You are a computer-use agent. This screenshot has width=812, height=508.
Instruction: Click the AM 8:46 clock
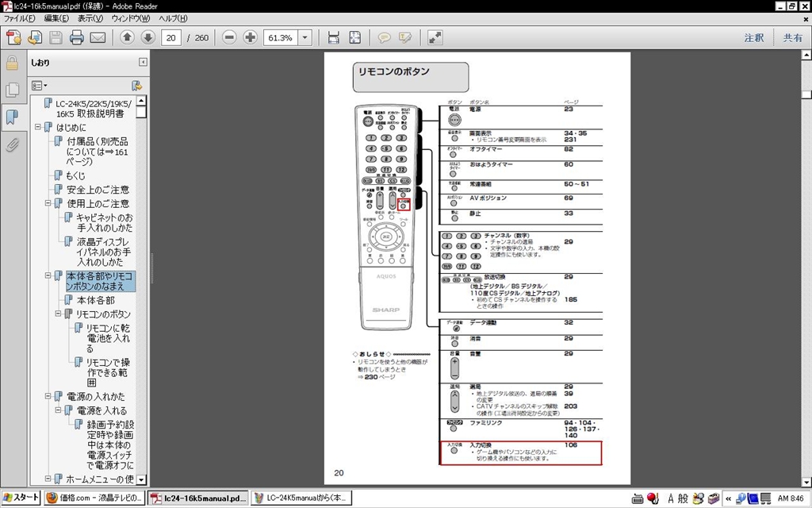coord(791,498)
